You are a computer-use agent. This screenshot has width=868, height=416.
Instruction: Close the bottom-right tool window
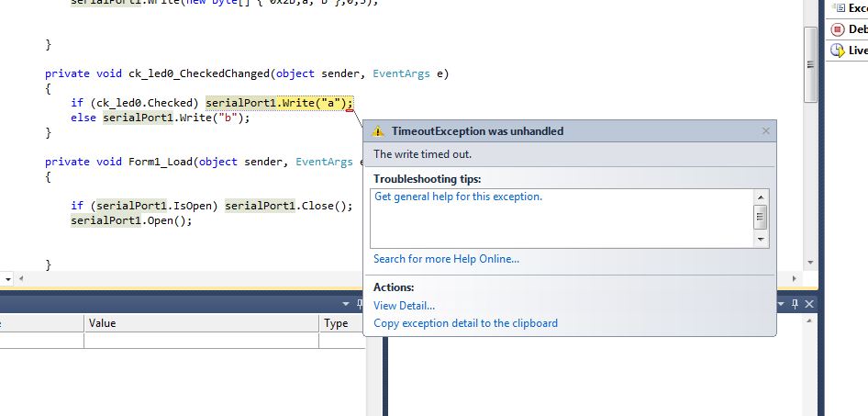coord(808,304)
